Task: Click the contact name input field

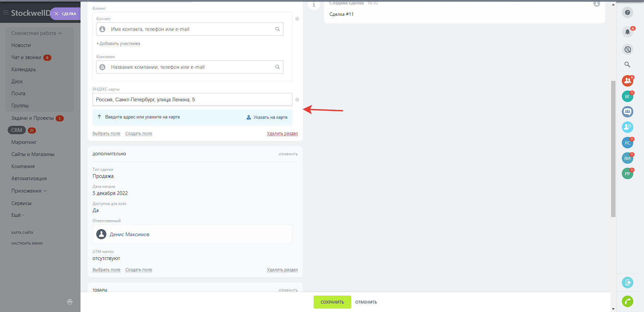Action: click(190, 29)
